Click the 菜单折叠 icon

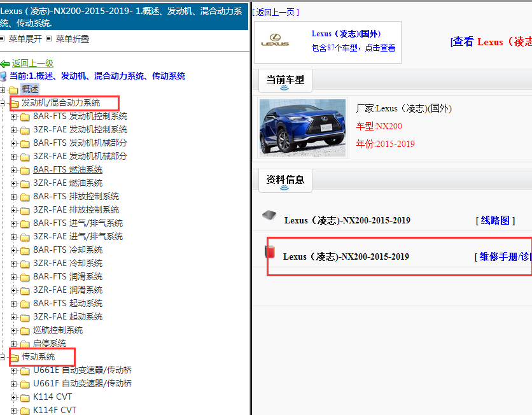pyautogui.click(x=49, y=39)
